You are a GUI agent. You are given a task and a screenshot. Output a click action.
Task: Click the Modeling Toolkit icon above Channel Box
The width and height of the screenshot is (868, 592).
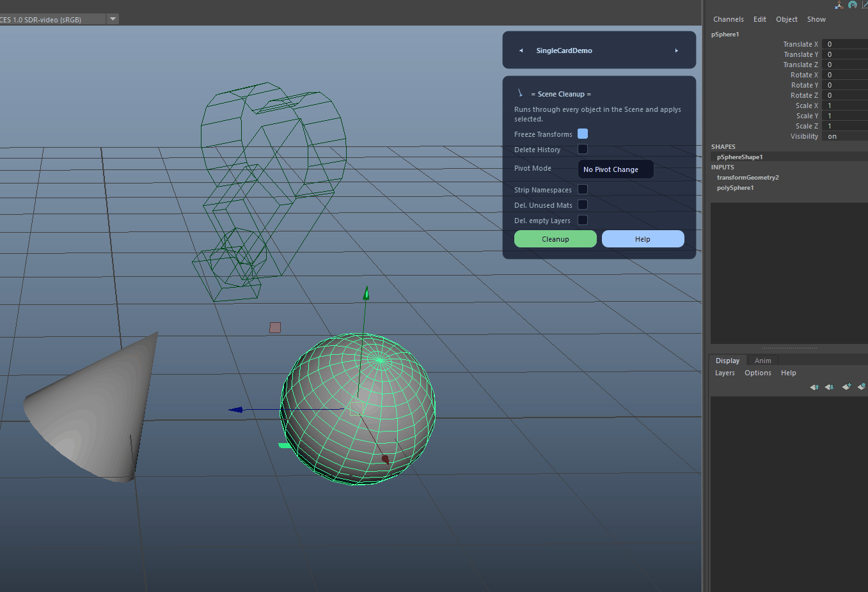click(839, 5)
